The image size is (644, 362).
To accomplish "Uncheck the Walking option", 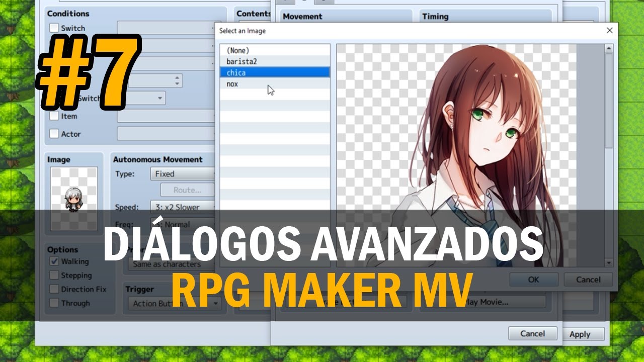I will point(54,261).
